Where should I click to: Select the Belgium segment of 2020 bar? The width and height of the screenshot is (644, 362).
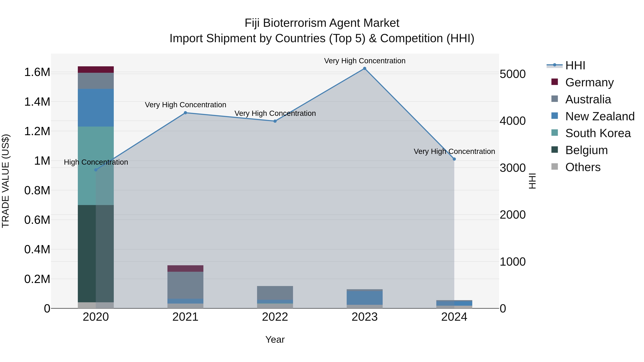[x=96, y=253]
